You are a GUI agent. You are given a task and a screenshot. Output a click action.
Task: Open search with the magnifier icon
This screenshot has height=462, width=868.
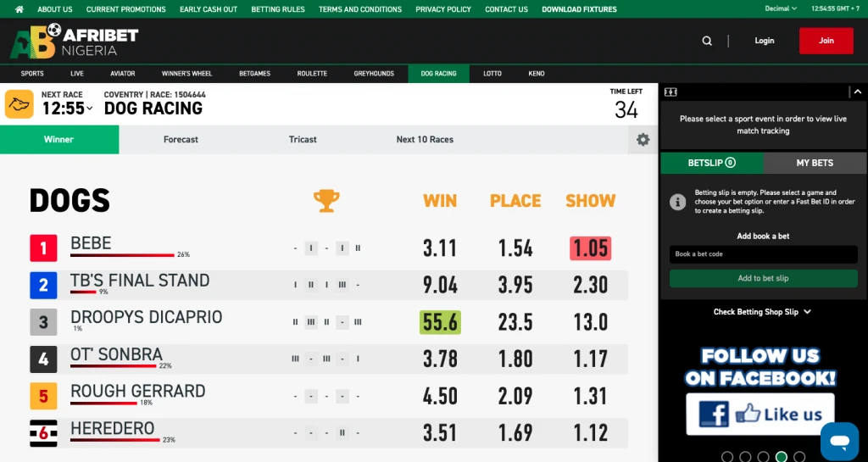707,41
